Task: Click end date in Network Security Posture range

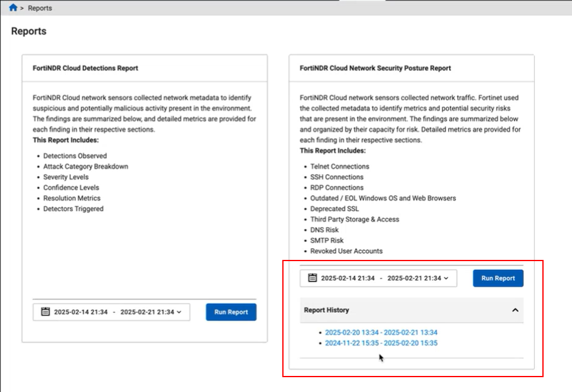Action: click(414, 278)
